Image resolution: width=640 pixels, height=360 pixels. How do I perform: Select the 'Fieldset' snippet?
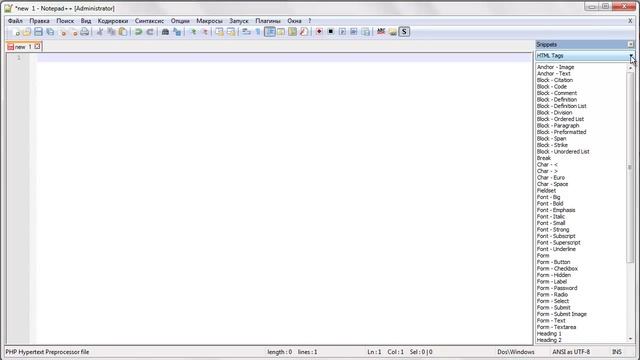(x=546, y=191)
